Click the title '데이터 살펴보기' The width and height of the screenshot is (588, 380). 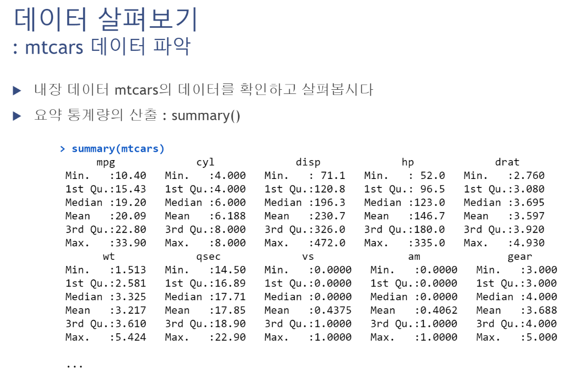106,19
